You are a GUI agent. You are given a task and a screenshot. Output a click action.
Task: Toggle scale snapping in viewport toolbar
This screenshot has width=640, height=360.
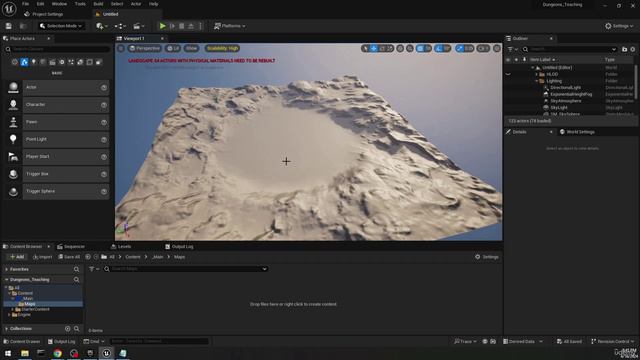point(460,48)
